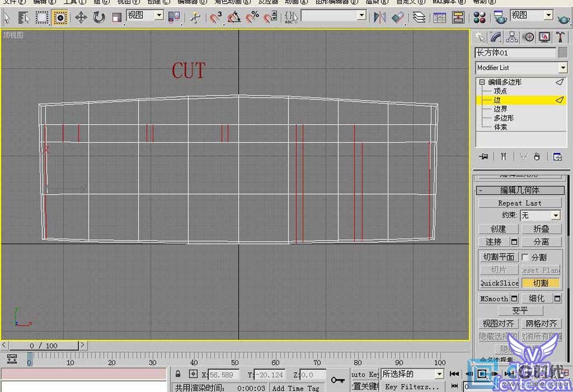Click the 分离 button
573x392 pixels.
[541, 242]
